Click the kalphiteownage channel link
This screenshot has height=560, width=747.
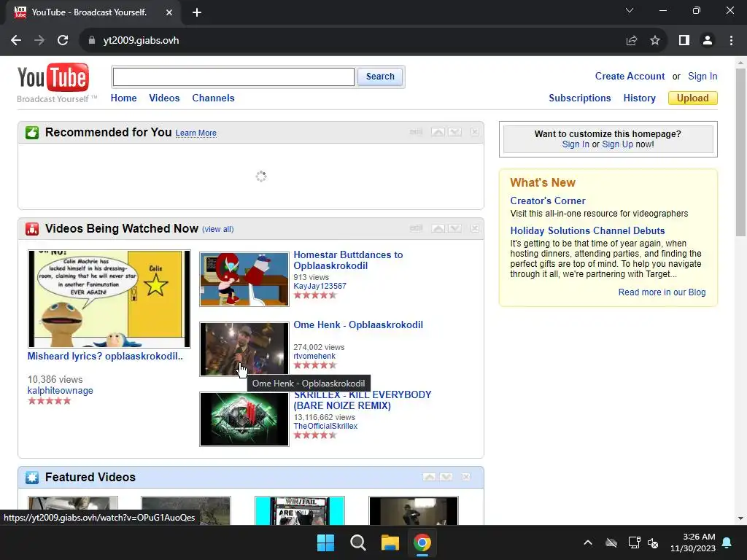(x=60, y=391)
